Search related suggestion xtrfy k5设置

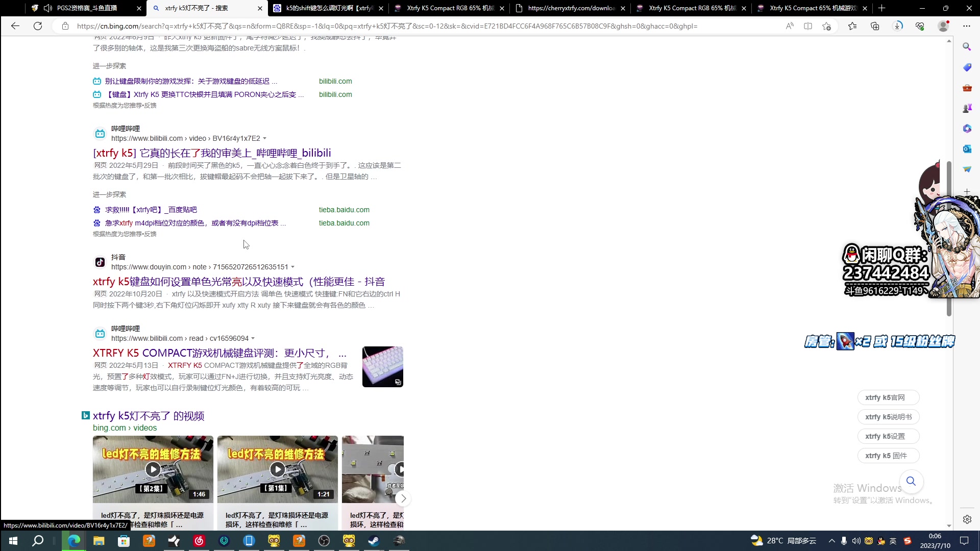888,436
